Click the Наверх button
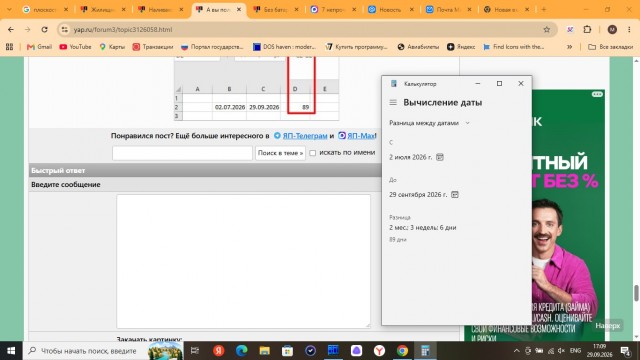 (x=608, y=326)
